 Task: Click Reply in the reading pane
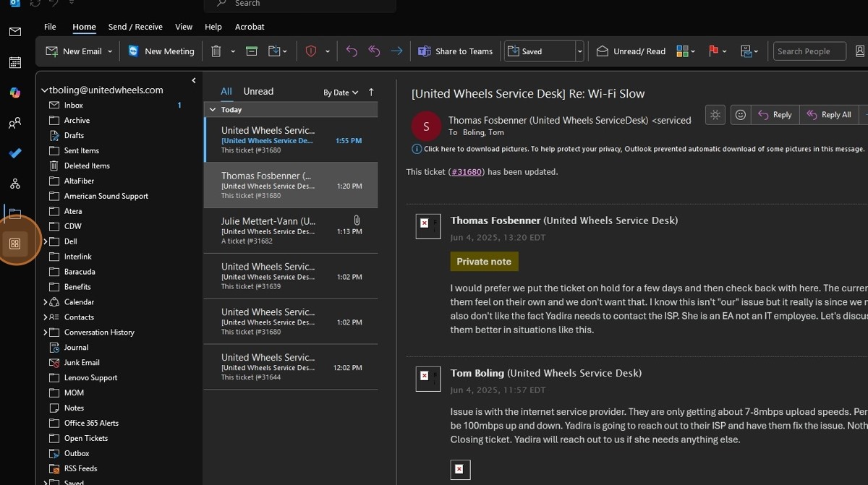[x=775, y=115]
